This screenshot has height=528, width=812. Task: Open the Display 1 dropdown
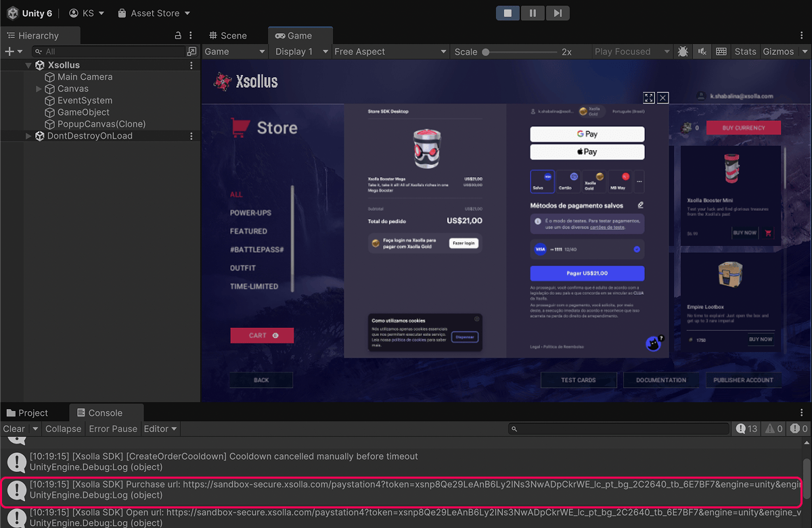[x=301, y=51]
